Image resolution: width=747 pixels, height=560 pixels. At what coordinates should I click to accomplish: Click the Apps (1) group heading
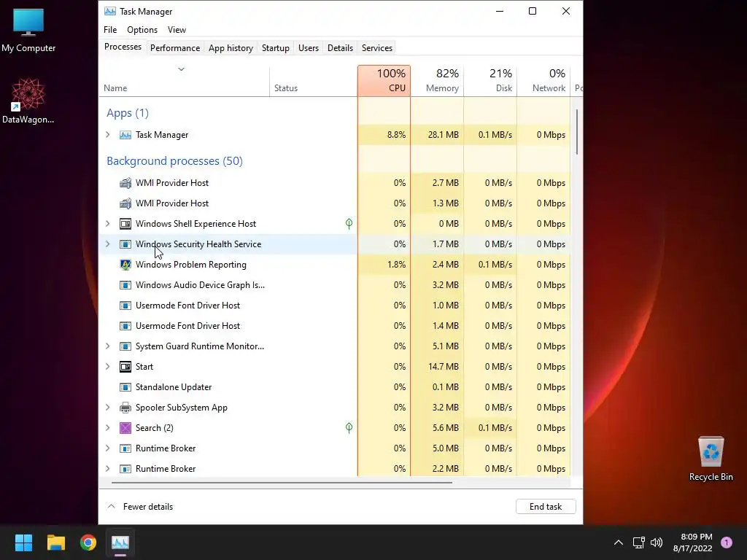click(x=127, y=113)
